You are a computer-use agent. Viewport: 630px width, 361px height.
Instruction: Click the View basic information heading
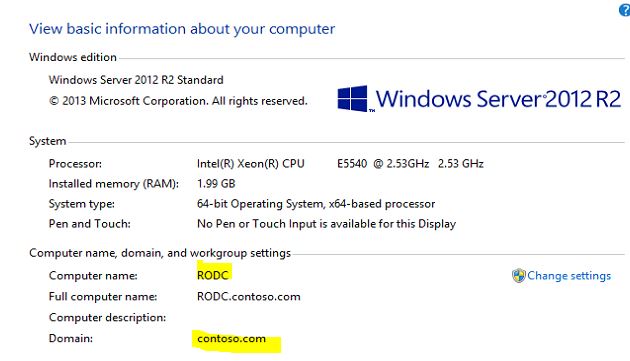click(x=182, y=29)
